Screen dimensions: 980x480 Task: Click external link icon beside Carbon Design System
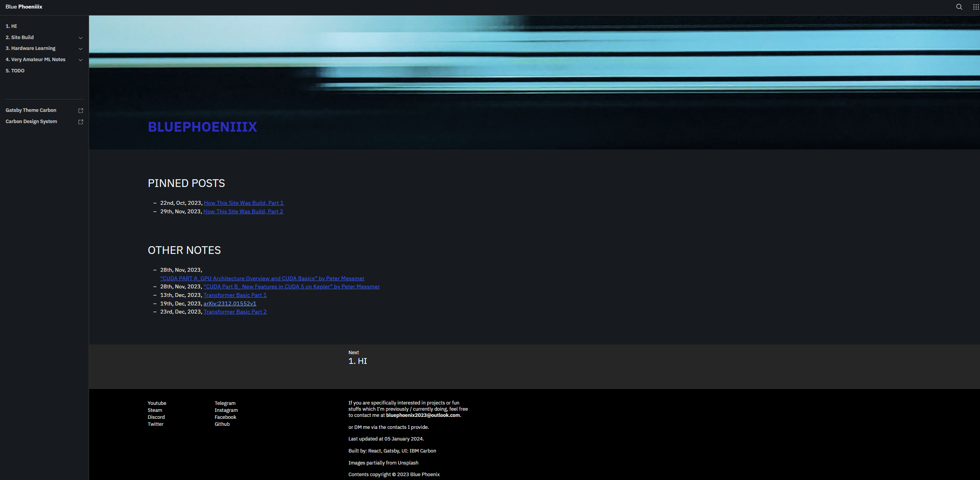81,122
